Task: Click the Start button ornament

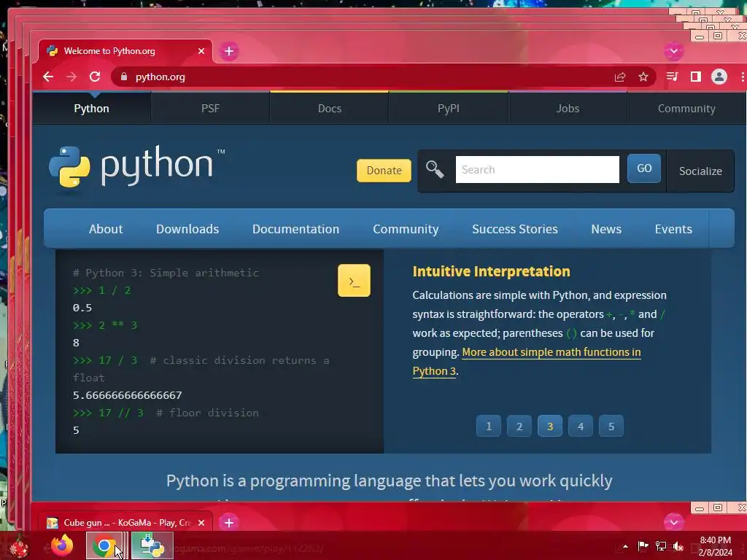Action: [x=19, y=548]
